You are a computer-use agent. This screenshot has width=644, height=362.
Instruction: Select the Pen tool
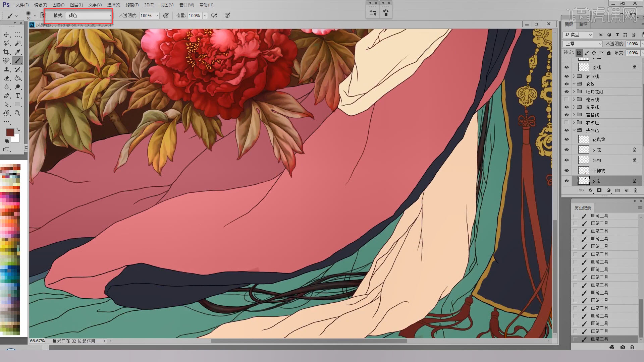6,96
